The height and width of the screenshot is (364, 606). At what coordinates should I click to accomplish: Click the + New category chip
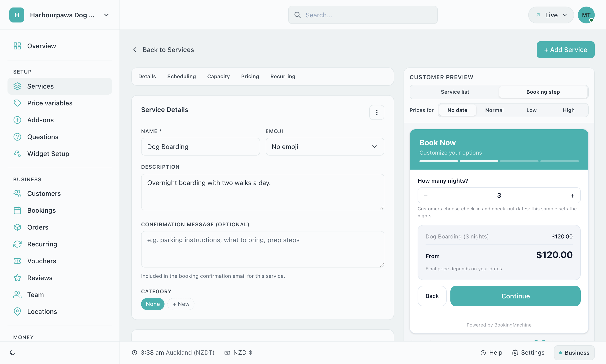pyautogui.click(x=181, y=304)
